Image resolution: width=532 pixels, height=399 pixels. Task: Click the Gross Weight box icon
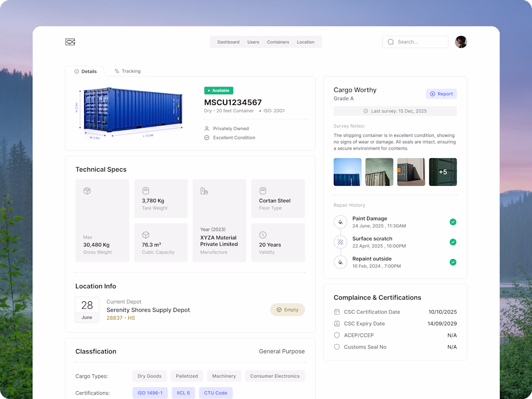coord(87,191)
